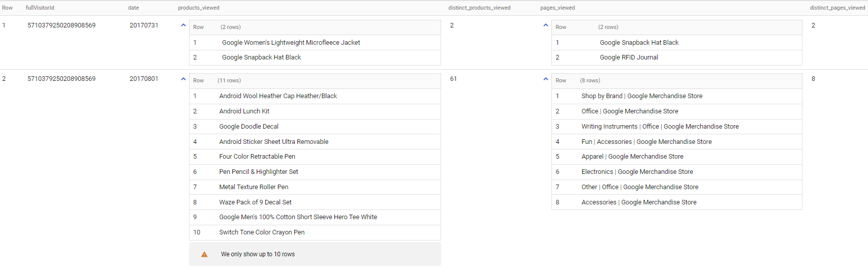
Task: Select Pen Pencil & Highlighter Set
Action: pyautogui.click(x=259, y=172)
